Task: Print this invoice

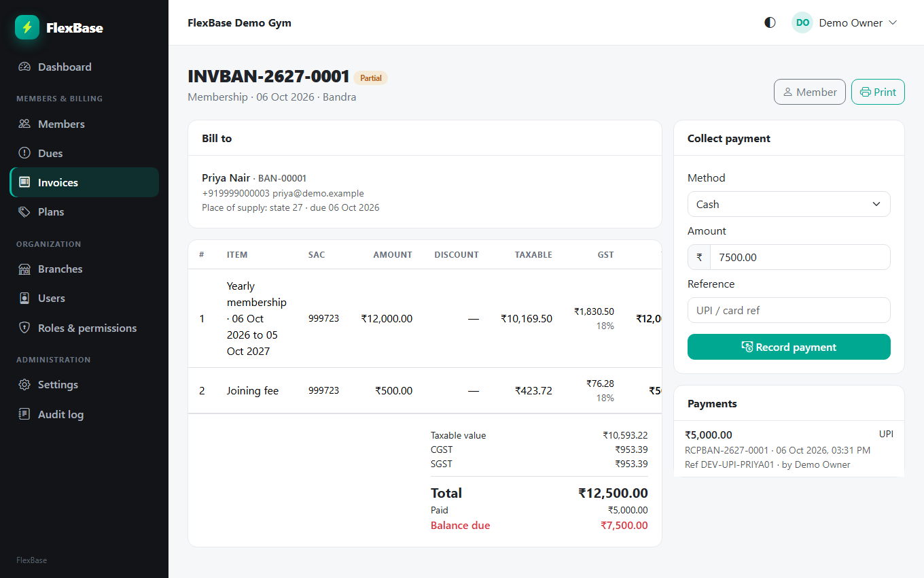Action: click(x=878, y=92)
